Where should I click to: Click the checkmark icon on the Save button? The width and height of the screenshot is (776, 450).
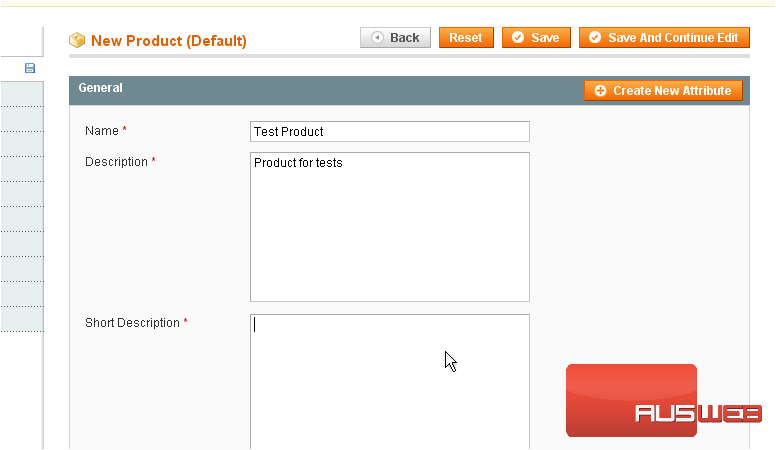point(518,38)
